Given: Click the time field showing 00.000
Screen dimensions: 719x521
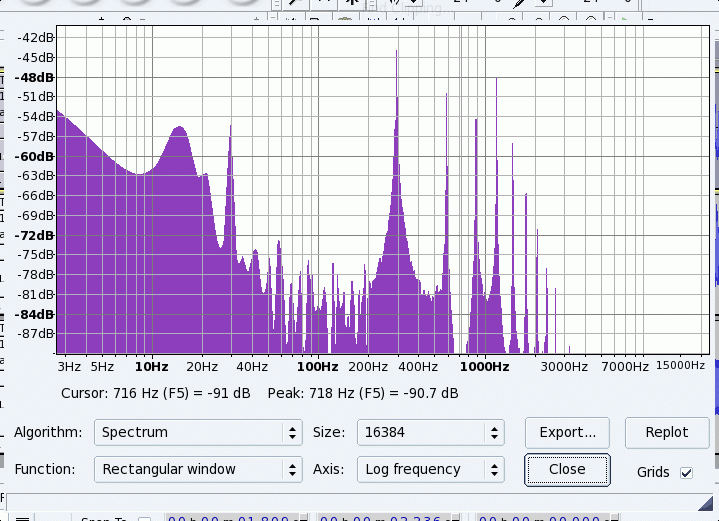Looking at the screenshot, I should pos(545,518).
